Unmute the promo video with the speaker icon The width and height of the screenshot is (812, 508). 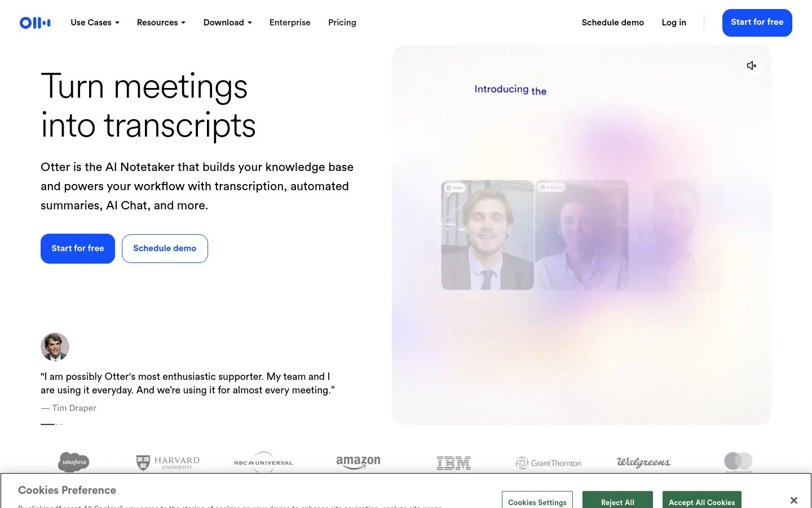751,65
